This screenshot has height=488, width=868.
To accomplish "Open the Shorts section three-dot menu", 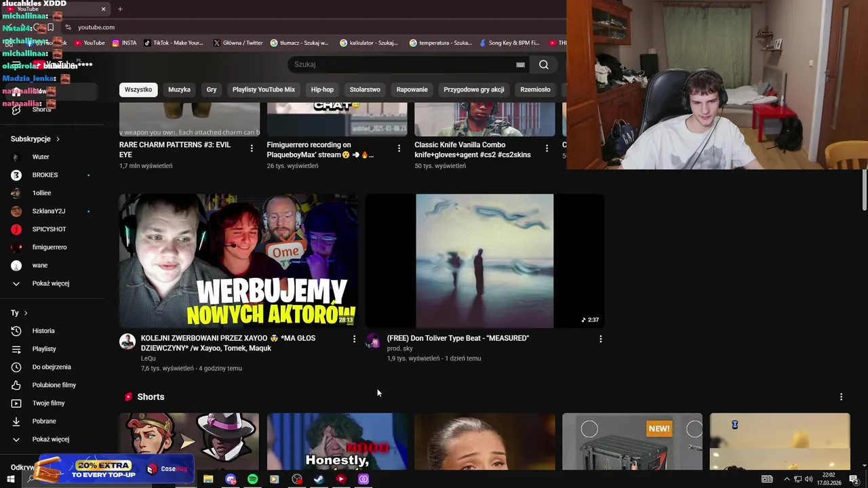I will click(x=841, y=397).
